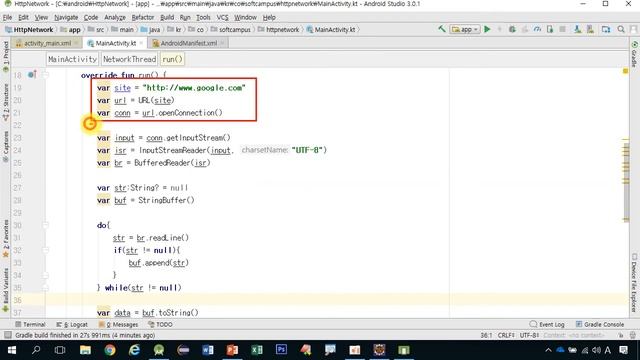
Task: Open the Analyze menu
Action: 115,18
